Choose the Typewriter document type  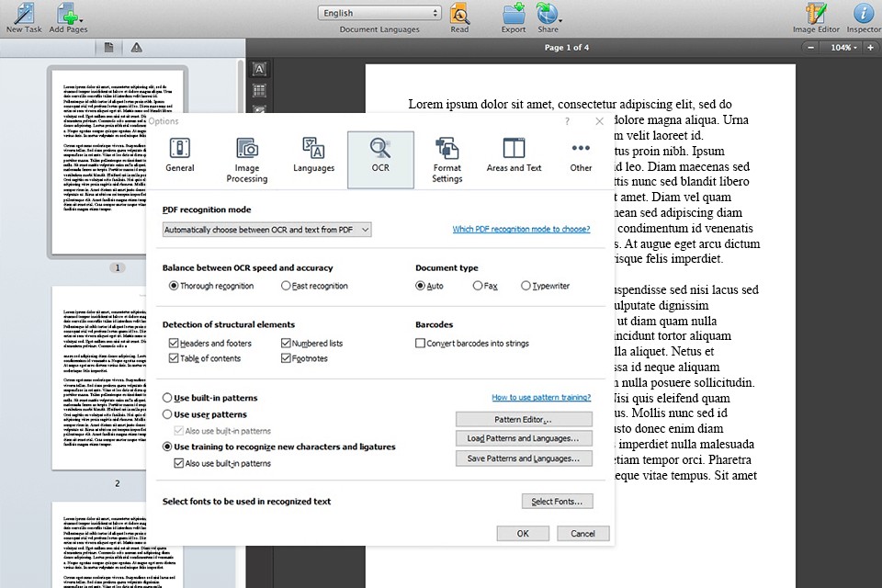[x=526, y=286]
